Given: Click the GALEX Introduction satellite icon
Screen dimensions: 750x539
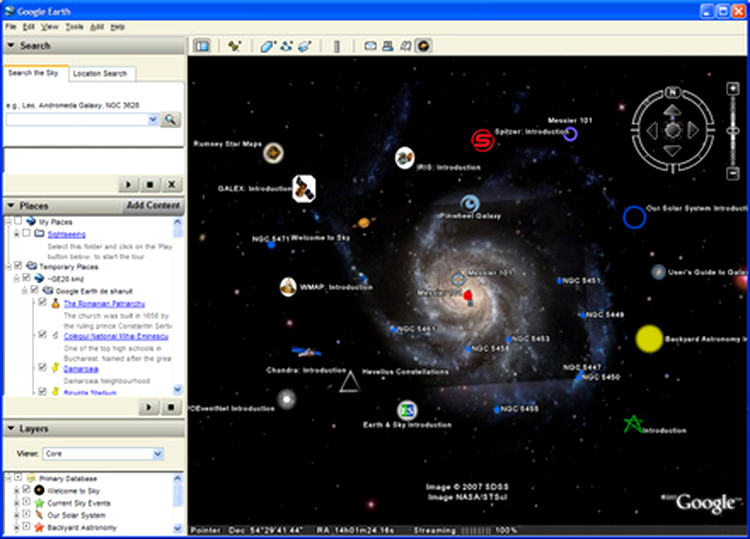Looking at the screenshot, I should tap(304, 188).
